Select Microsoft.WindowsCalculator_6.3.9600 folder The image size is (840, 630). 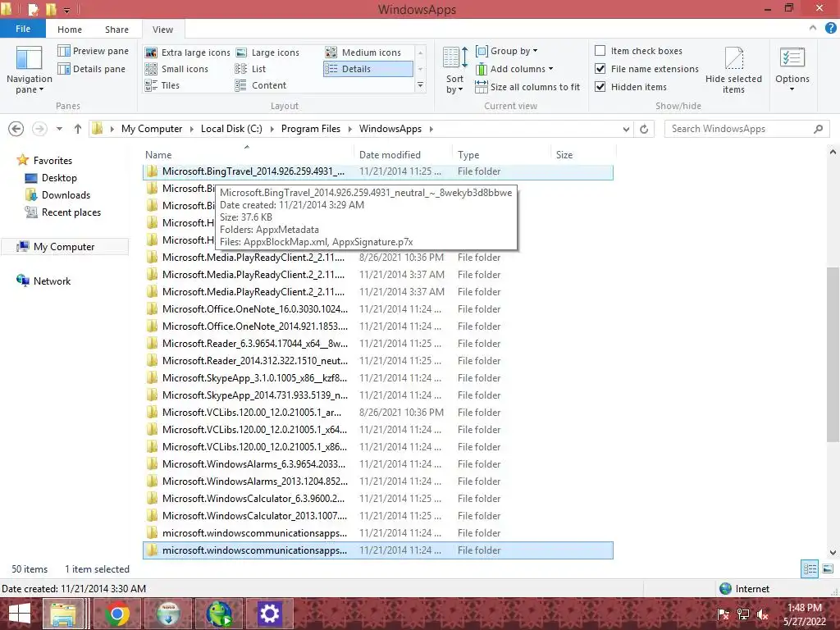point(377,498)
